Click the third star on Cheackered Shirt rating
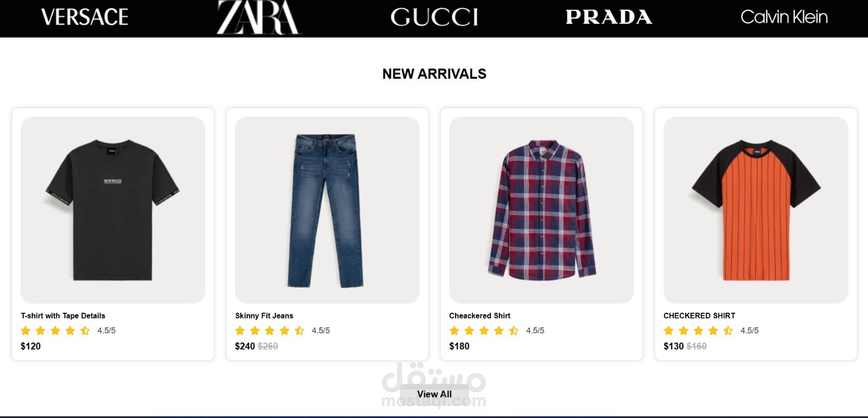The height and width of the screenshot is (418, 868). 484,331
